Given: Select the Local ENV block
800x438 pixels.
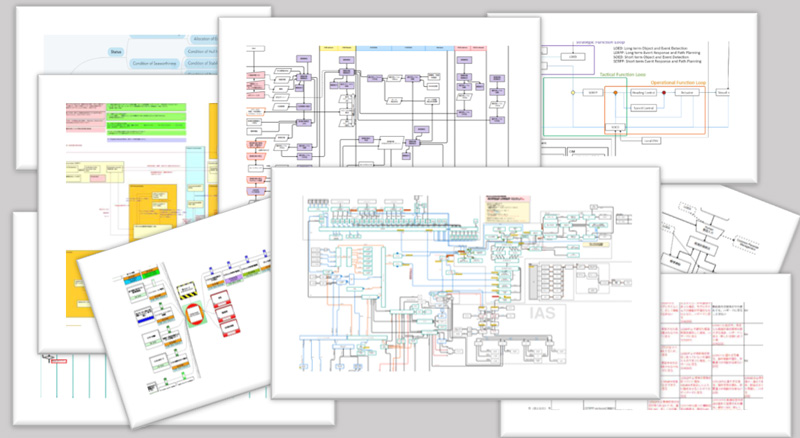Looking at the screenshot, I should point(650,140).
